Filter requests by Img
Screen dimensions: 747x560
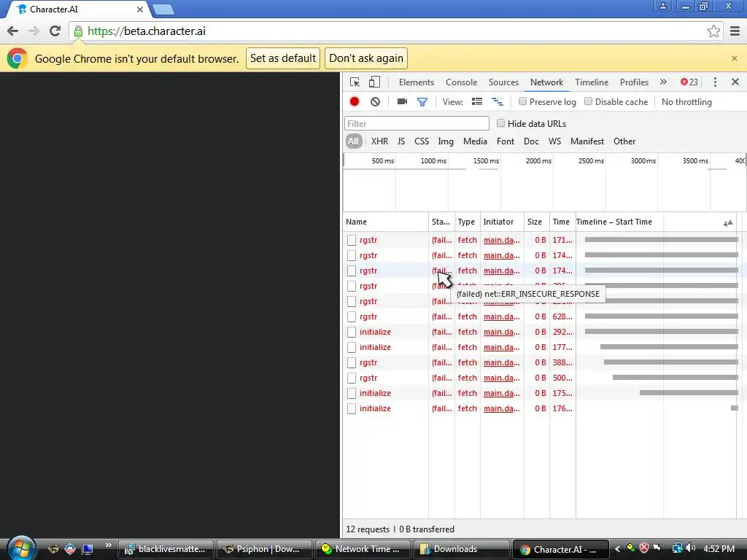(446, 141)
